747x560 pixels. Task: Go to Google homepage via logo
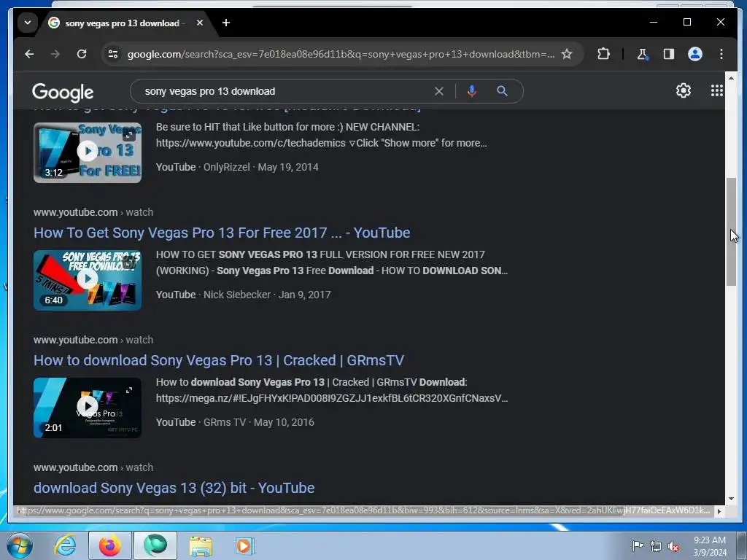(x=63, y=92)
